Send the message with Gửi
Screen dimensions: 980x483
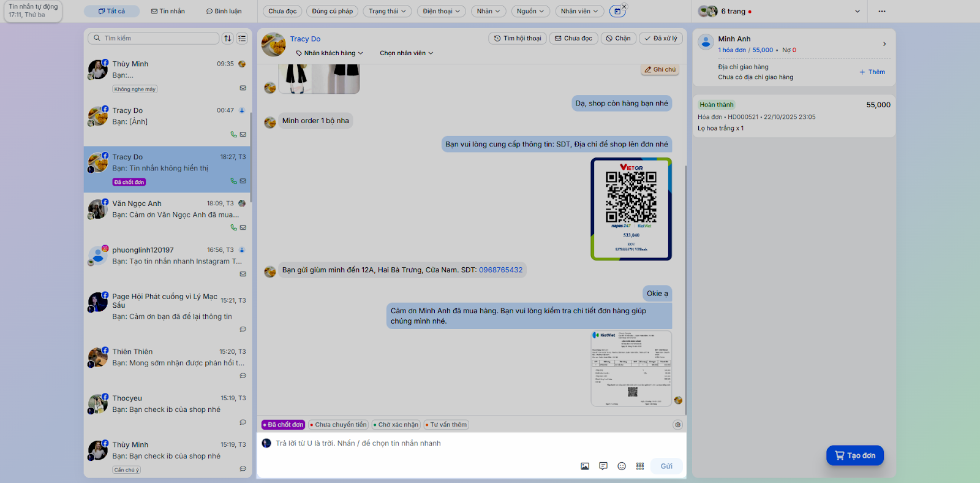[666, 466]
